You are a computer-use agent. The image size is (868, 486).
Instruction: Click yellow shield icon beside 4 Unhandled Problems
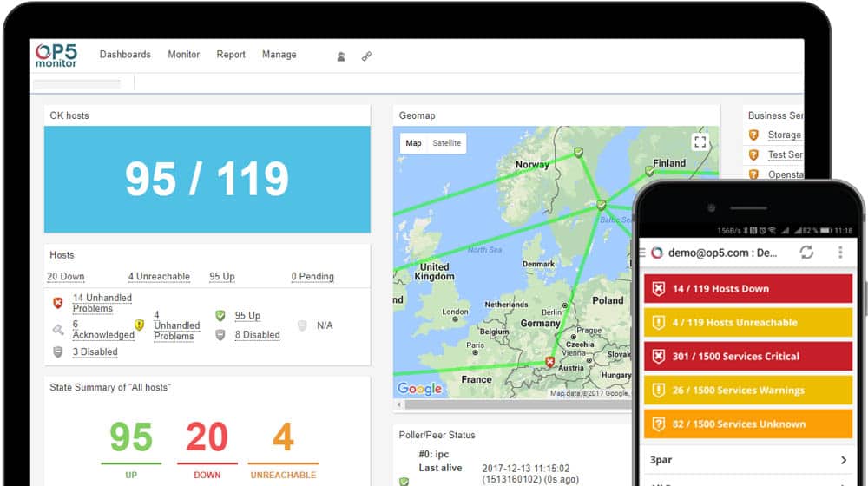[x=140, y=325]
